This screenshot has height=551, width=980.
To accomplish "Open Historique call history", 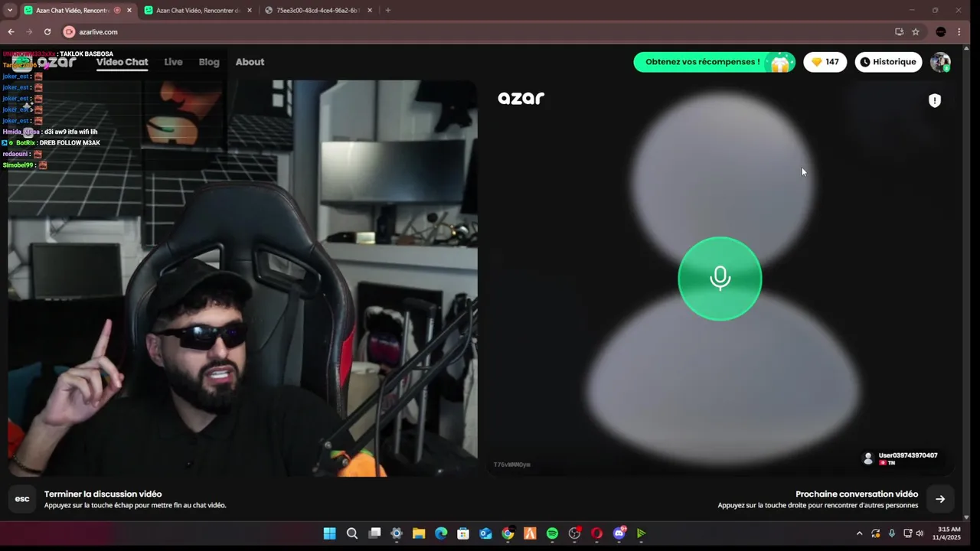I will coord(888,62).
